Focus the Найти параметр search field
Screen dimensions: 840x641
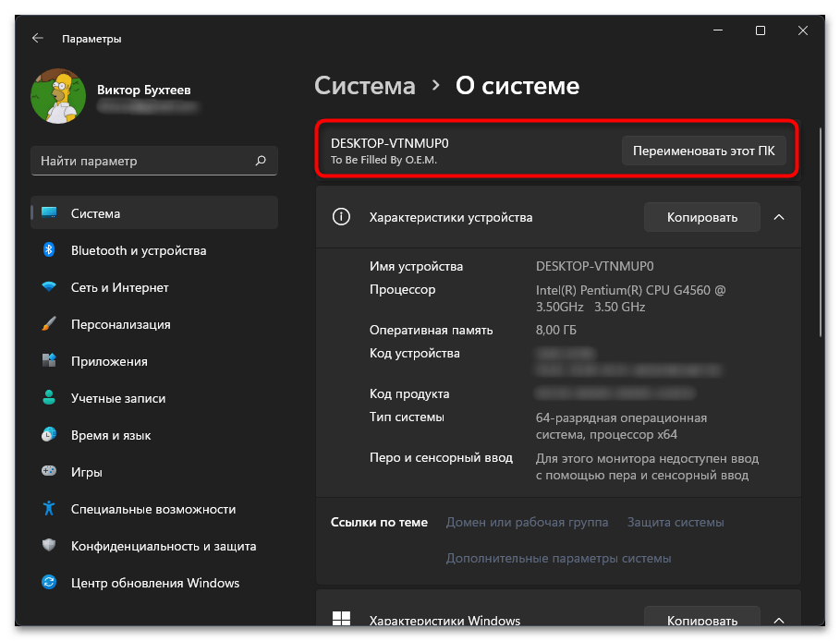click(x=154, y=161)
